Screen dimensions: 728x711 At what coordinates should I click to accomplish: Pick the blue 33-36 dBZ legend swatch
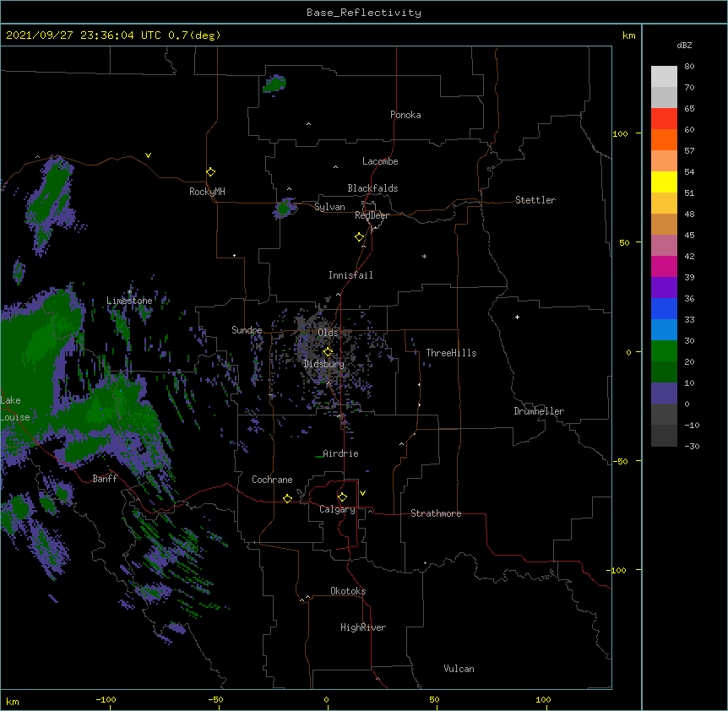664,308
